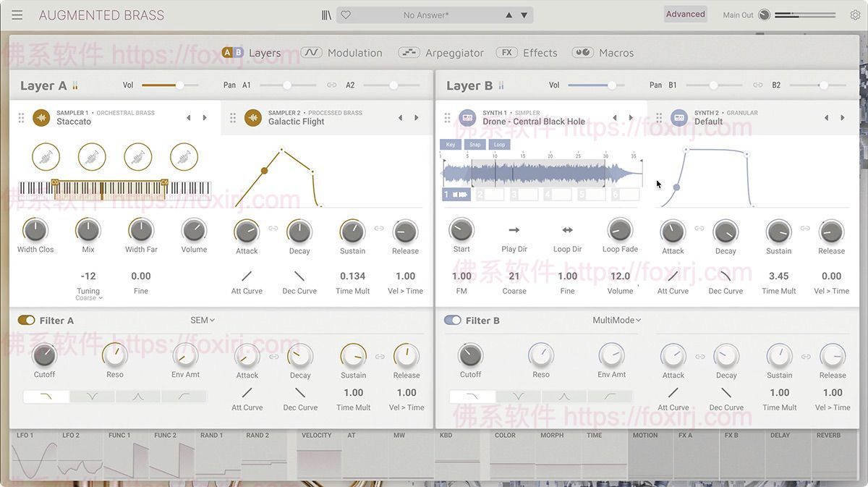This screenshot has width=868, height=487.
Task: Open the preset library browser icon
Action: 325,14
